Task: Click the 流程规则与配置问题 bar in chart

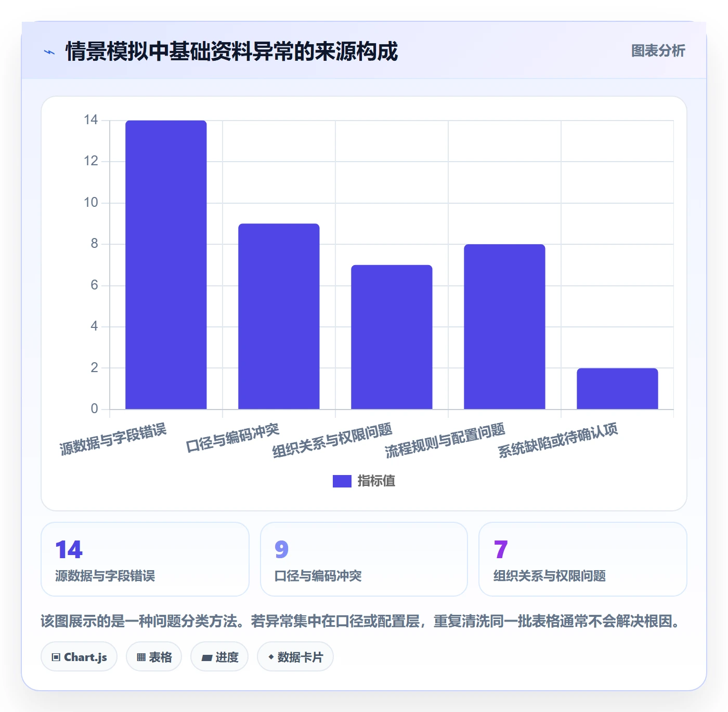Action: tap(504, 326)
